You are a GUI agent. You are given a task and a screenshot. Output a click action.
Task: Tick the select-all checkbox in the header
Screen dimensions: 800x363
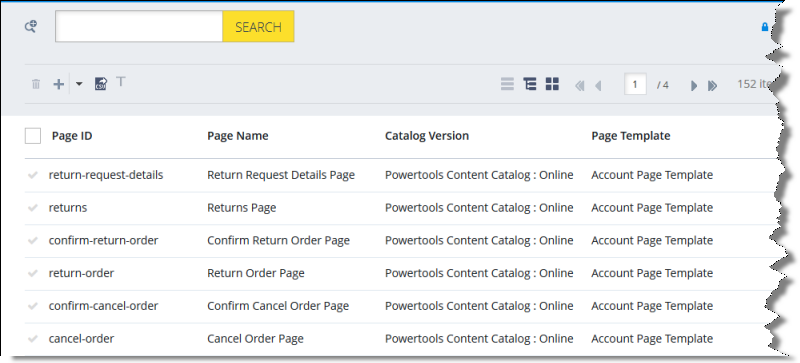33,136
